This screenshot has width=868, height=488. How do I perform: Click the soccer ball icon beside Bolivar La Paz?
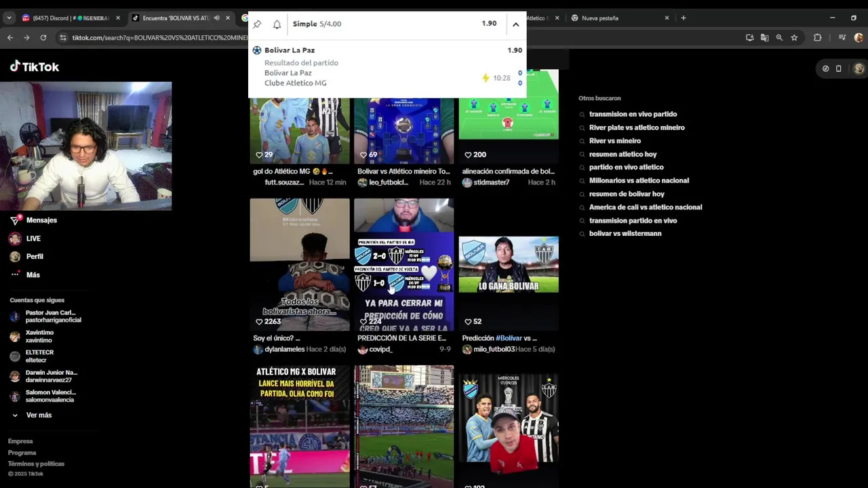point(257,50)
